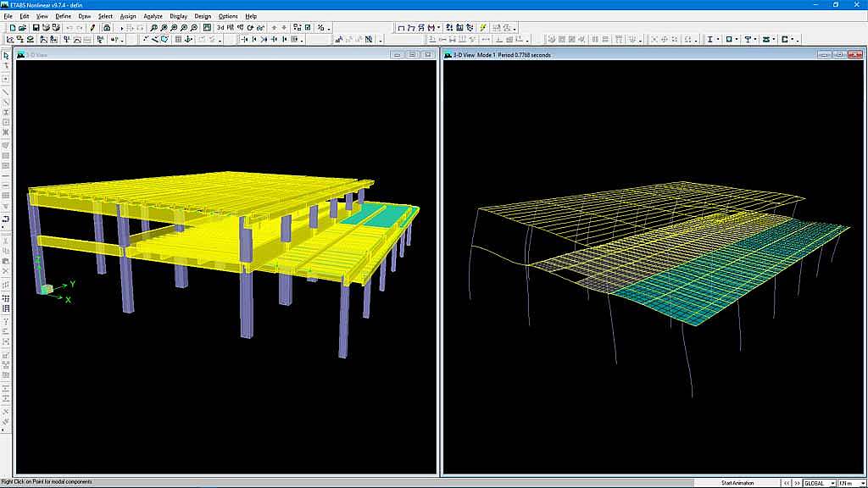Open the Analyze menu

153,16
